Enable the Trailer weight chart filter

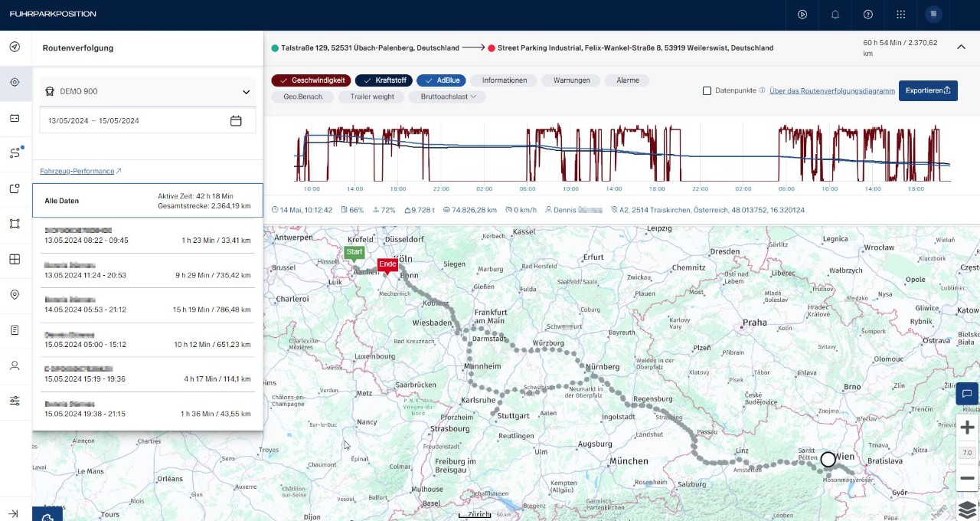[372, 97]
